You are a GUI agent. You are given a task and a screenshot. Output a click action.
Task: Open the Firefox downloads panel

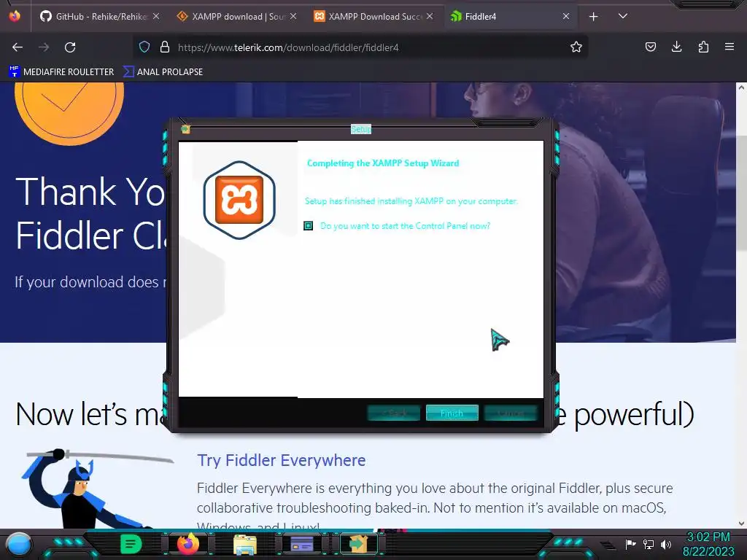pos(676,47)
